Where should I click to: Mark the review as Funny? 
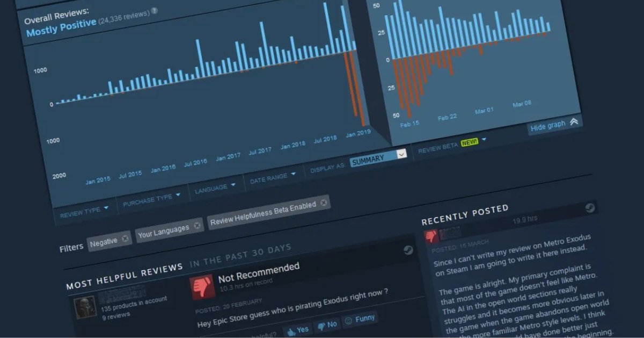pos(360,319)
